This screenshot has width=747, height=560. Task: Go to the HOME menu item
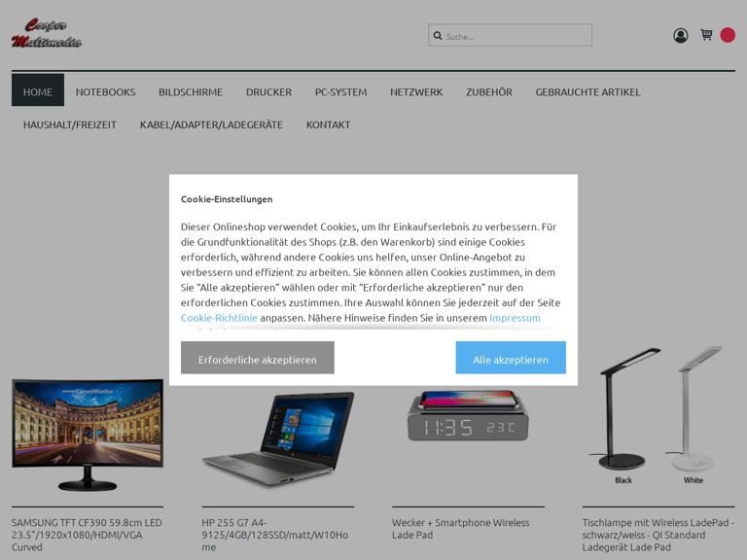[38, 90]
